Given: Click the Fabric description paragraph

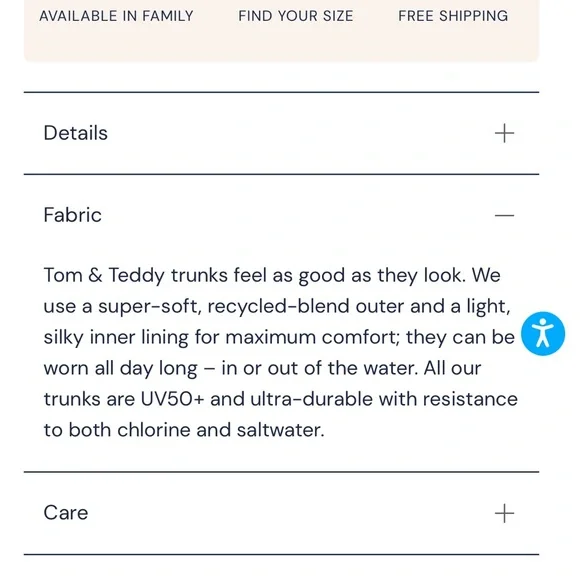Looking at the screenshot, I should tap(280, 353).
